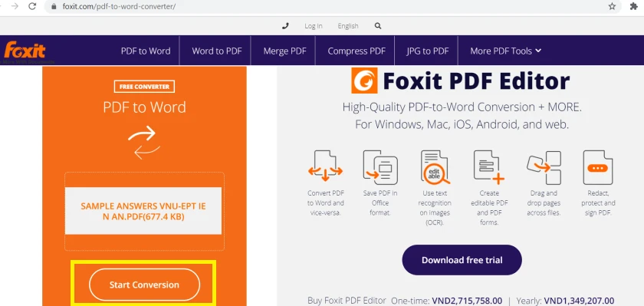Click the Foxit logo
644x306 pixels.
pos(25,51)
